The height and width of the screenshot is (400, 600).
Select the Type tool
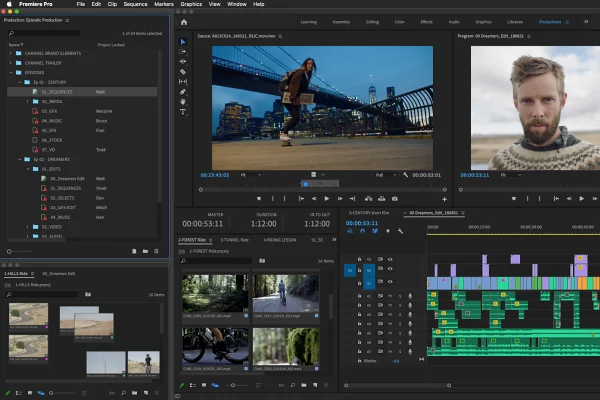(x=183, y=112)
